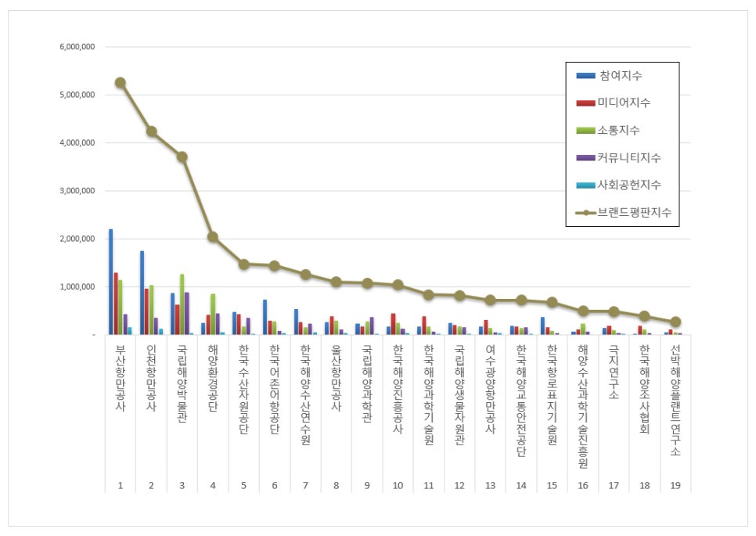Click rank number 10 on the x-axis
This screenshot has width=756, height=536.
[398, 486]
